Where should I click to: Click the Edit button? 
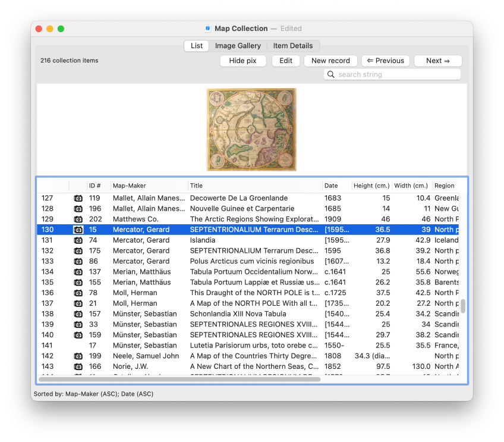(286, 61)
